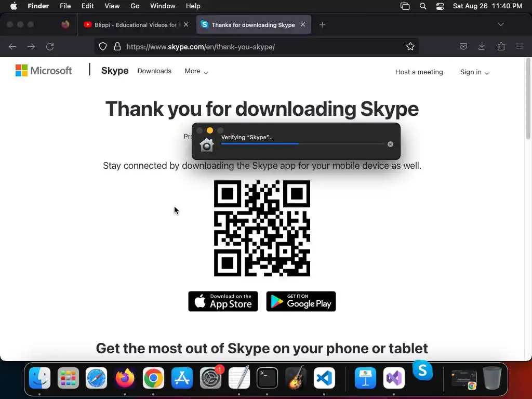Go forward one page
Viewport: 532px width, 399px height.
[31, 46]
